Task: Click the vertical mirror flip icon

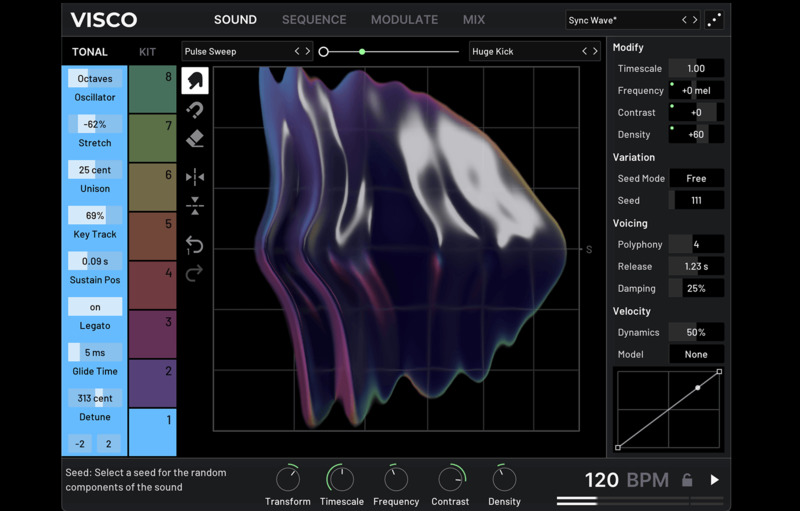Action: click(x=195, y=206)
